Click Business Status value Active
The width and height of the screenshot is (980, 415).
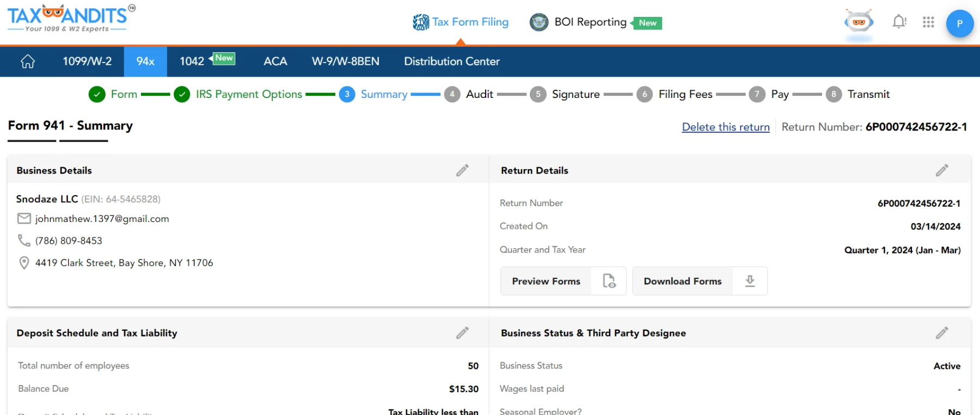coord(947,366)
